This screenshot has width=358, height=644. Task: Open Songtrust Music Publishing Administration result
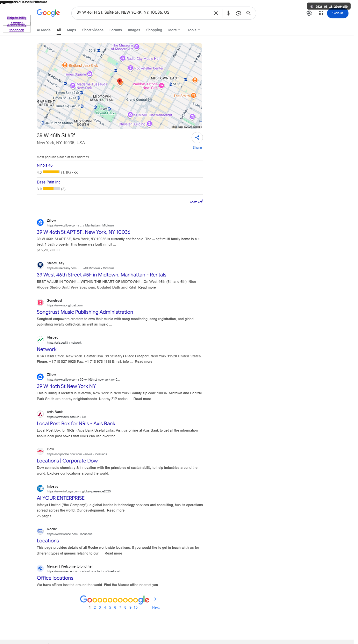pyautogui.click(x=85, y=312)
